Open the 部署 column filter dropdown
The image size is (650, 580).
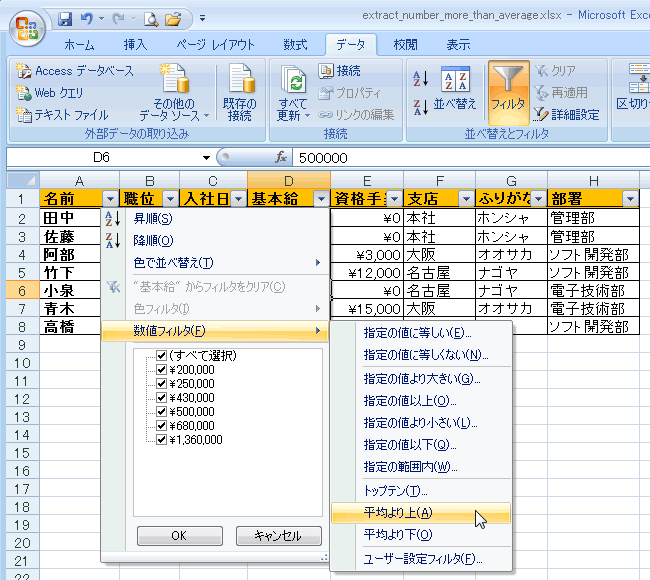(630, 199)
